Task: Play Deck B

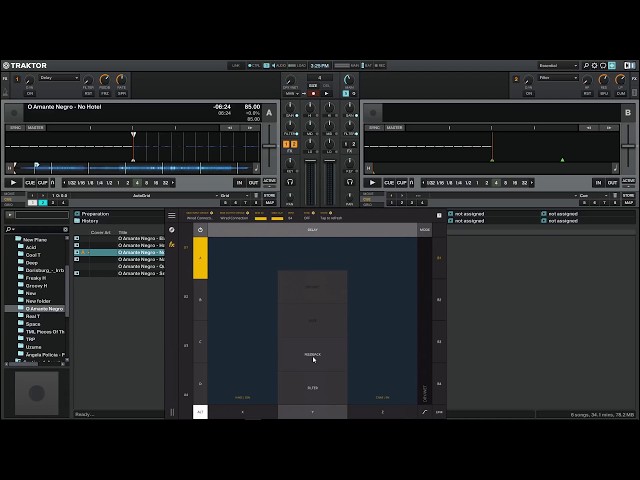Action: (372, 183)
